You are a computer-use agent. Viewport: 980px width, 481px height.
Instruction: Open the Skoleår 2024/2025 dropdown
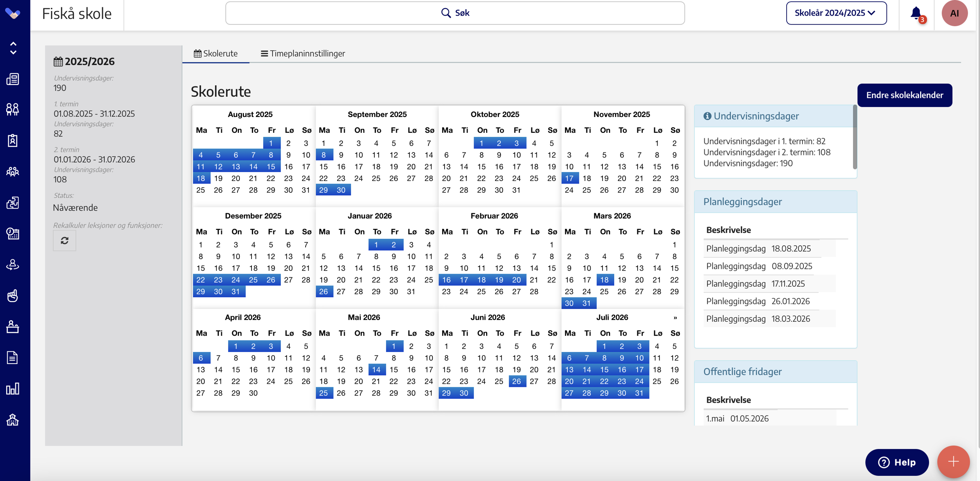pos(836,13)
